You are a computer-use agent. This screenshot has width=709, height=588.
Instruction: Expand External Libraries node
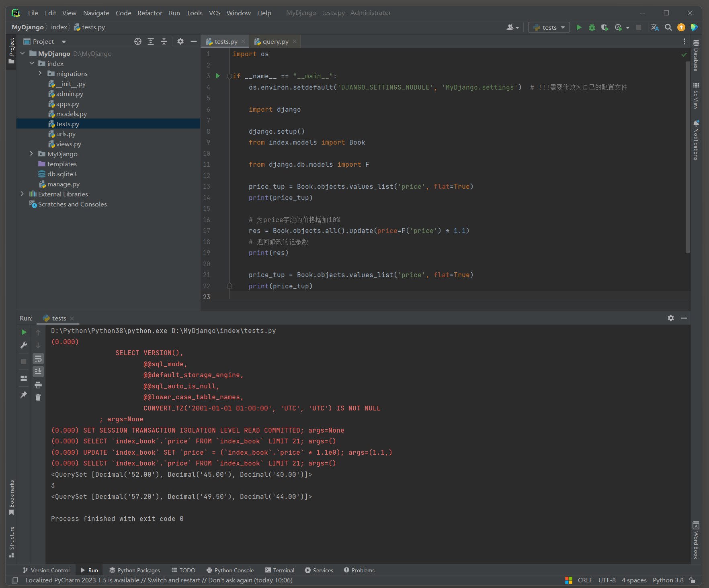(x=23, y=194)
